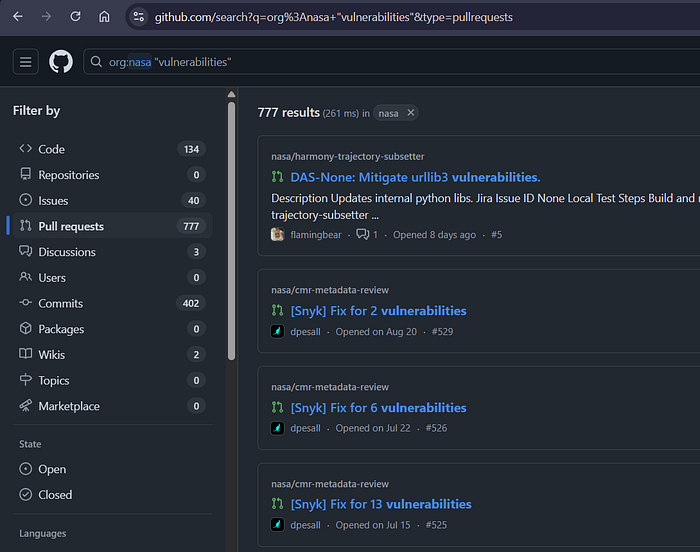Open flamingbear user profile link

tap(316, 235)
